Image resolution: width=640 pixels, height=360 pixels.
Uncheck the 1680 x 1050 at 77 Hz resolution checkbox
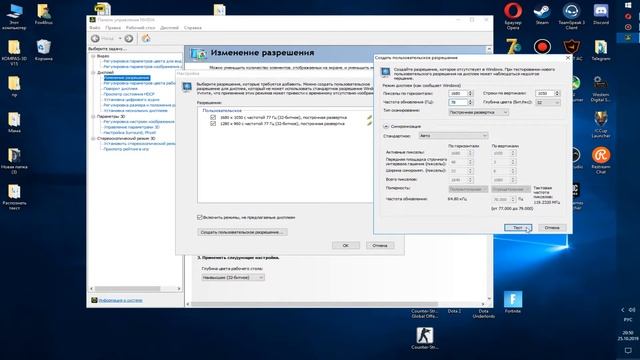213,117
